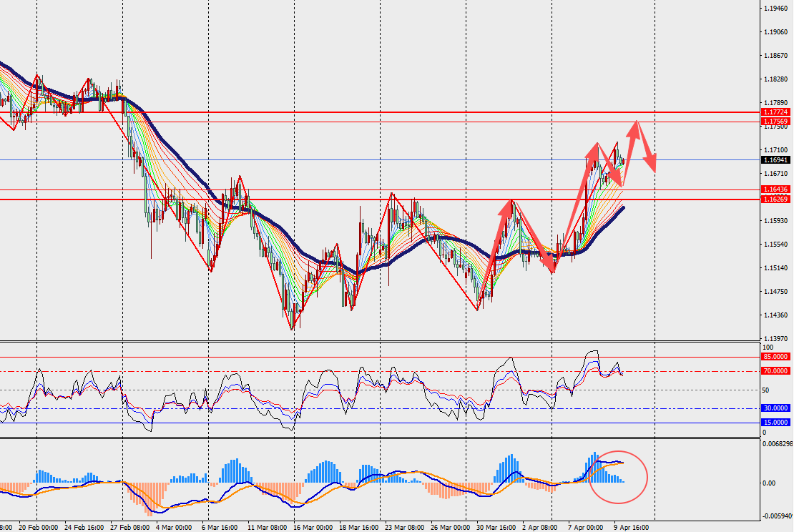Image resolution: width=794 pixels, height=532 pixels.
Task: Click the 85.0000 overbought level label
Action: pos(775,357)
